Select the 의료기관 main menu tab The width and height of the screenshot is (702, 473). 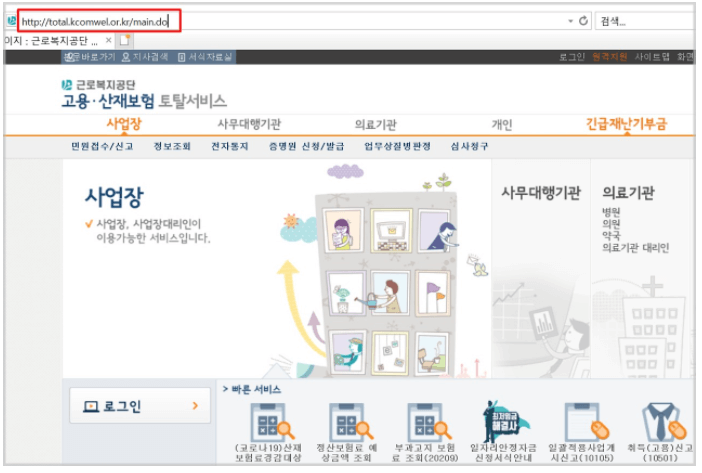(376, 124)
